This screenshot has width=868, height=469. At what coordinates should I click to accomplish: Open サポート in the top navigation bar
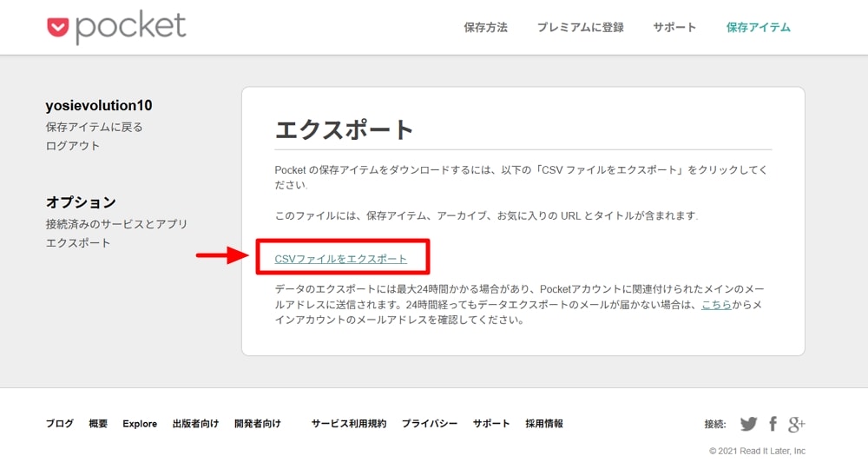pos(674,28)
